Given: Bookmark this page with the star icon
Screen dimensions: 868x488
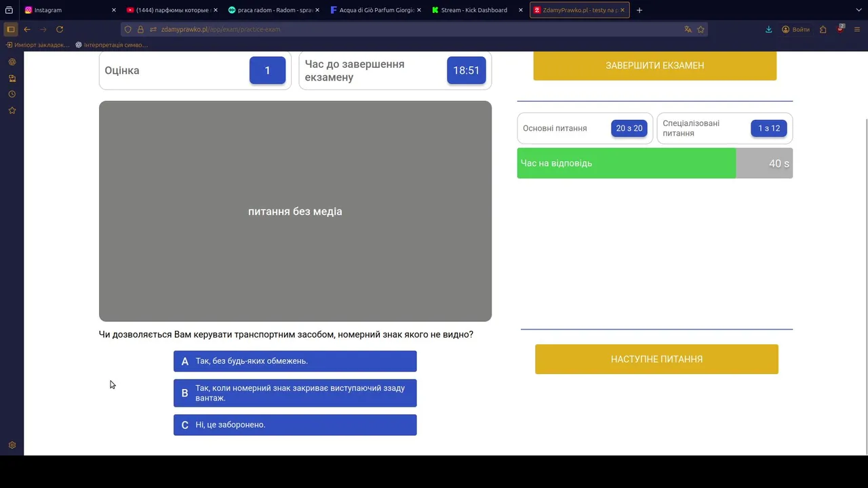Looking at the screenshot, I should point(701,29).
